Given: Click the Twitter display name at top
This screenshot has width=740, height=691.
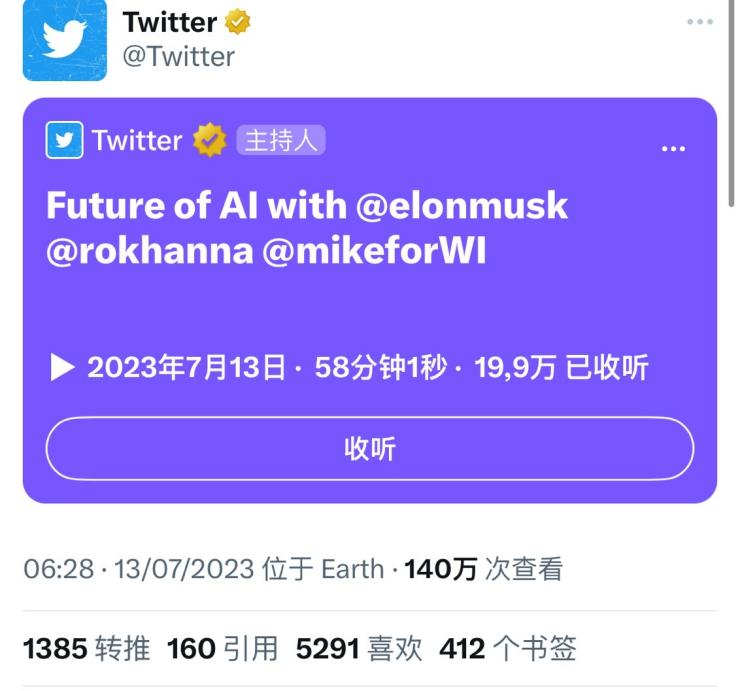Looking at the screenshot, I should 170,22.
